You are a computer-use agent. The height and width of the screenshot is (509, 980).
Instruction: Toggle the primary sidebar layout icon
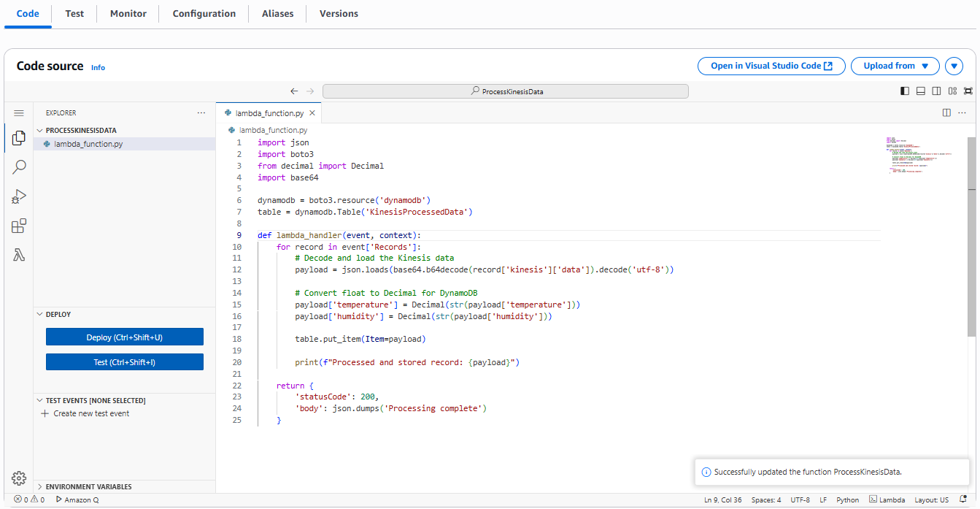click(905, 91)
